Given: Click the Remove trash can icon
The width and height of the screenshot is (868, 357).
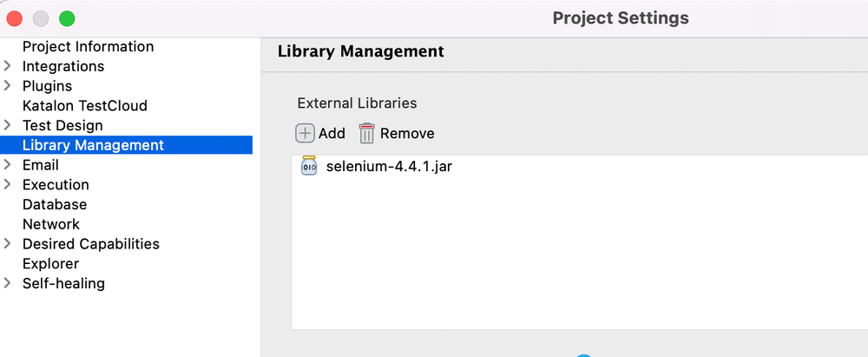Looking at the screenshot, I should 367,133.
